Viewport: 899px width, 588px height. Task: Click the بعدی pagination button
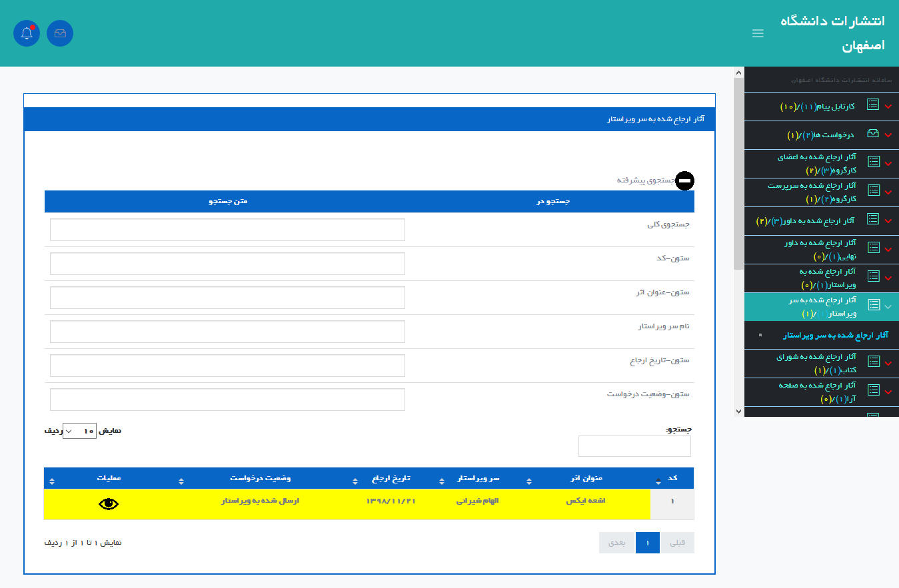click(x=617, y=543)
